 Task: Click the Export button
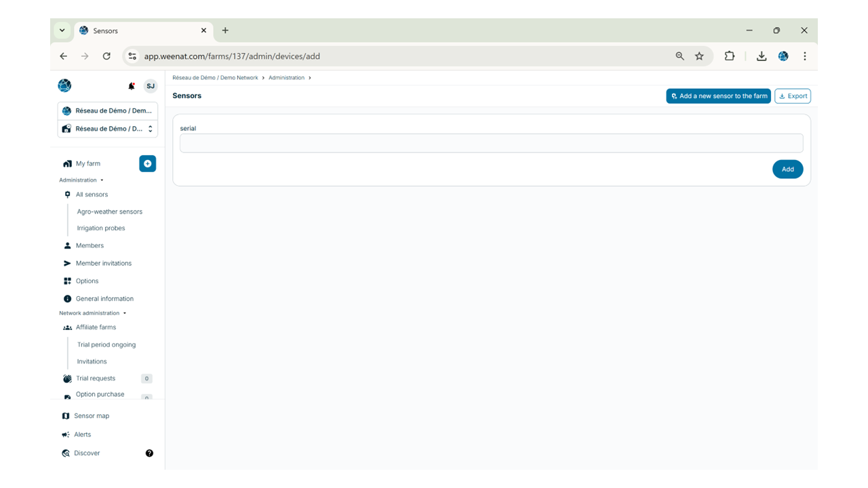pos(793,96)
